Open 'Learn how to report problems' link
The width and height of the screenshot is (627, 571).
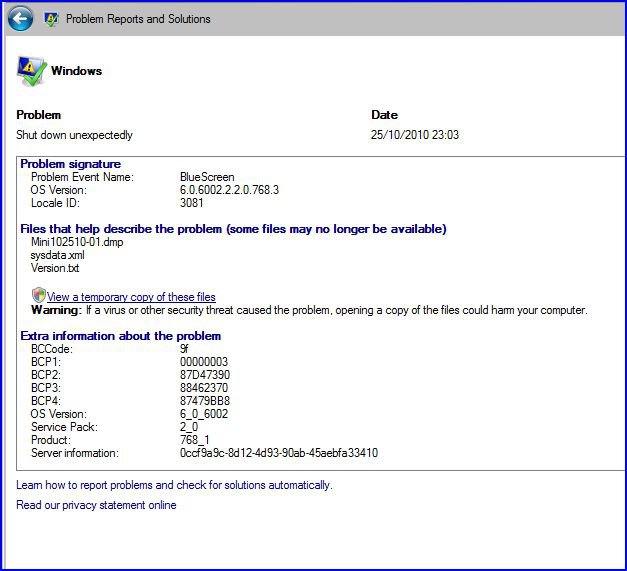coord(174,485)
